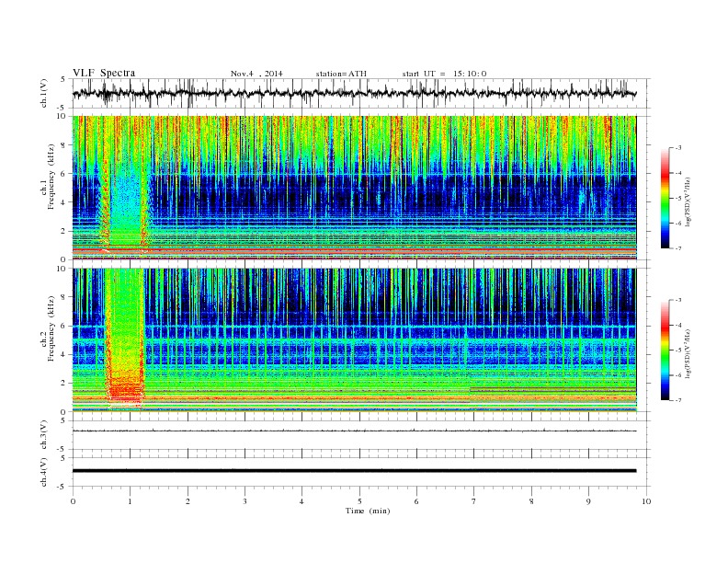Select the ch.1 "Frequency (kHz)" axis label
728x563 pixels.
click(51, 177)
